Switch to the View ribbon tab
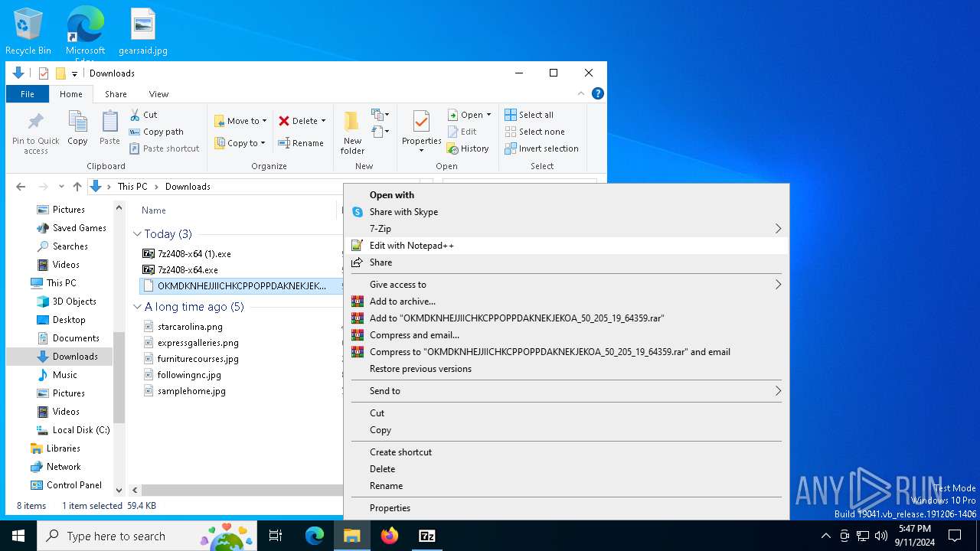 tap(158, 94)
